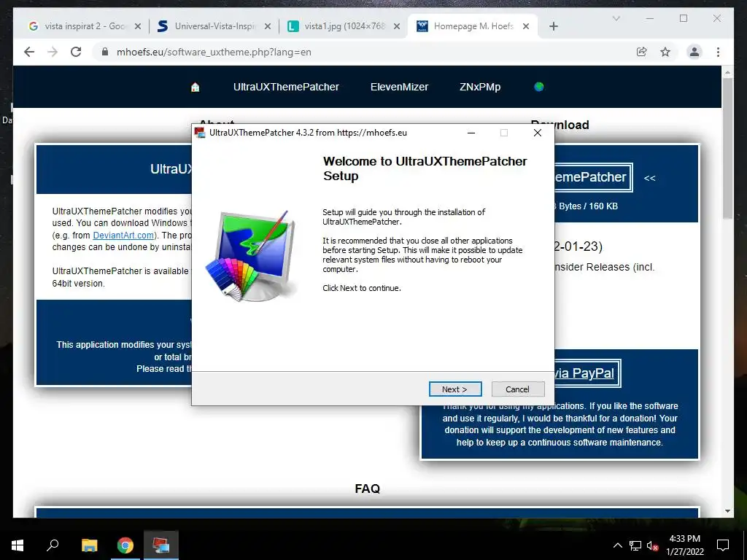Click the setup installer taskbar icon
Viewport: 747px width, 560px height.
[161, 545]
